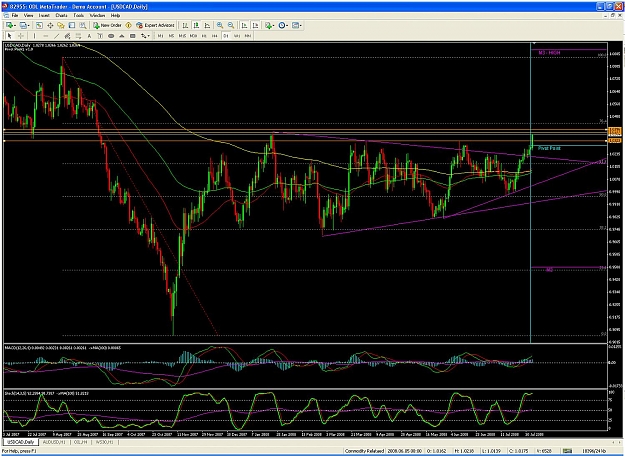Image resolution: width=625 pixels, height=456 pixels.
Task: Select the Text Label tool
Action: click(x=100, y=36)
